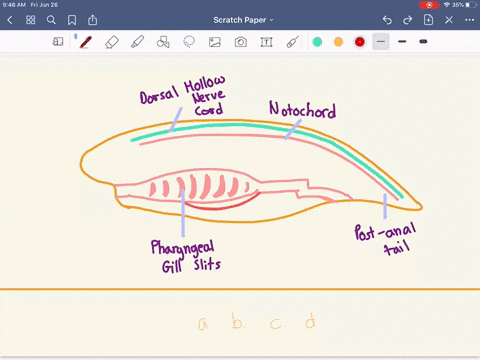
Task: Select the thin stroke width
Action: coord(381,42)
